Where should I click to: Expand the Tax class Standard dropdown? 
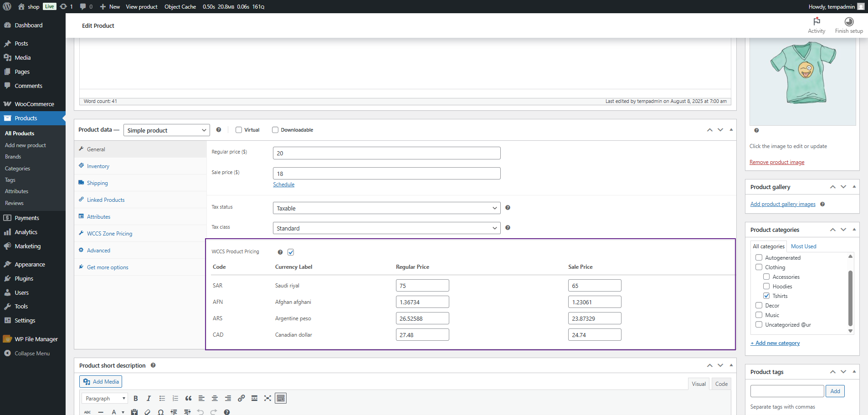(386, 228)
